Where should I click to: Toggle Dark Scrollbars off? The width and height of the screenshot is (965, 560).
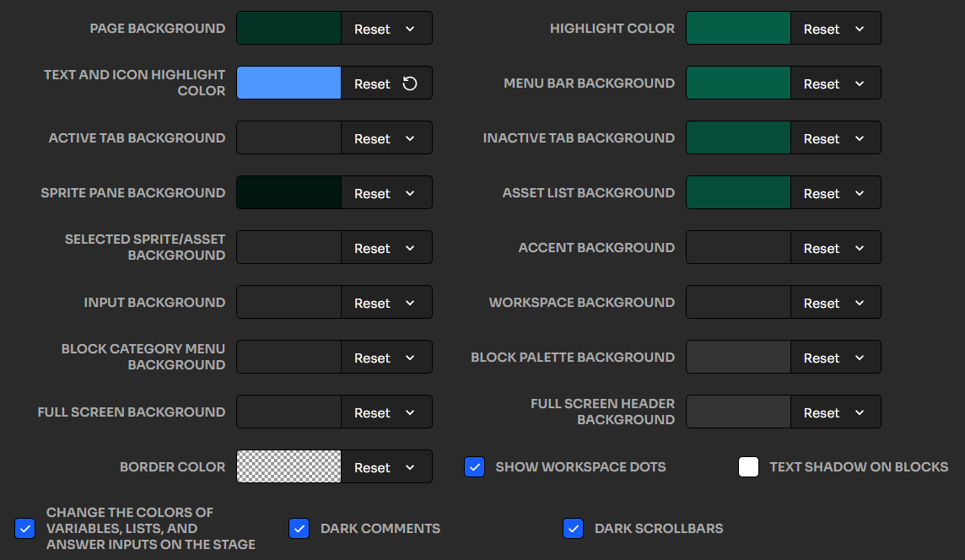(x=574, y=529)
